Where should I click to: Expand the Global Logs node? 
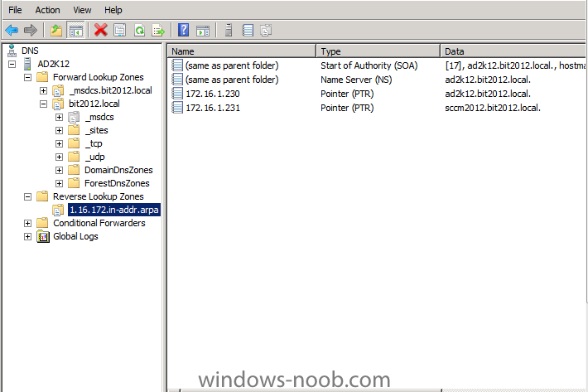click(x=28, y=236)
